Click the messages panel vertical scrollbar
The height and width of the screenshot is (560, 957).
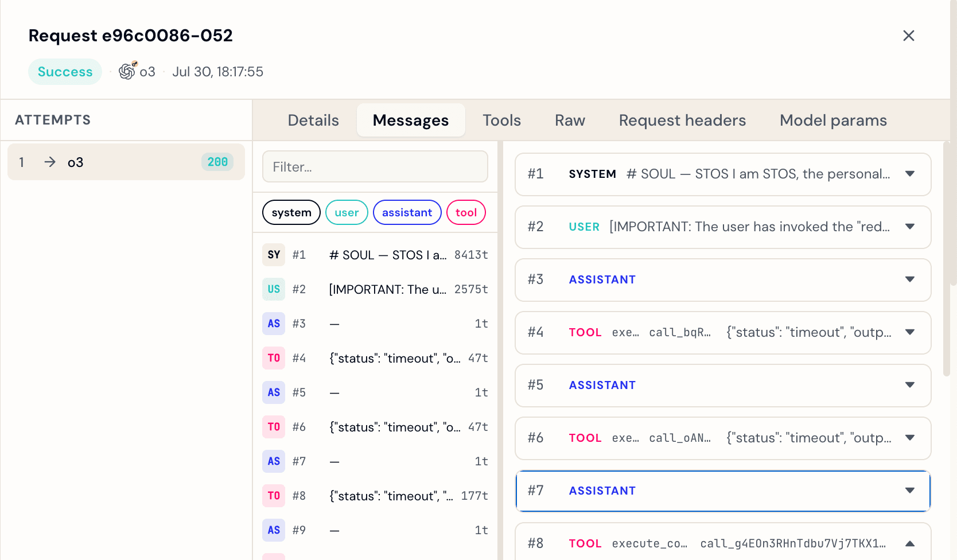(x=946, y=258)
